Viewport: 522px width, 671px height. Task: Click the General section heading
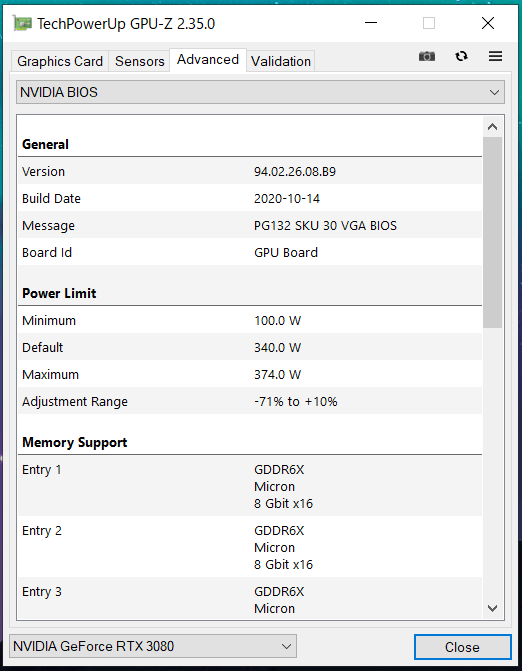[45, 144]
